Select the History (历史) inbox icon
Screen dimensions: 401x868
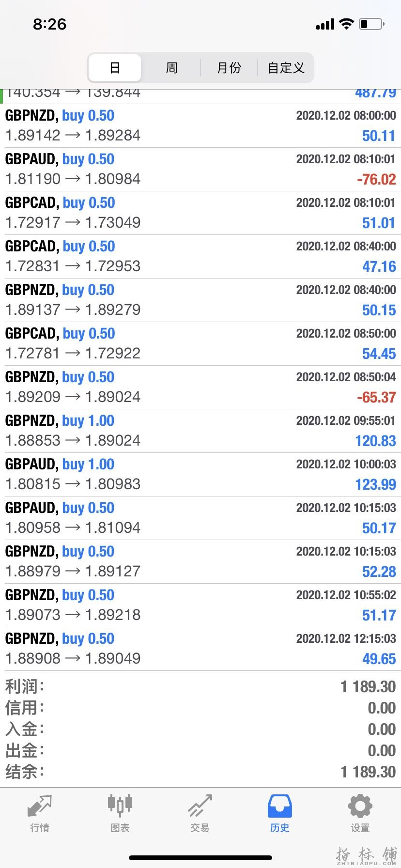(280, 806)
